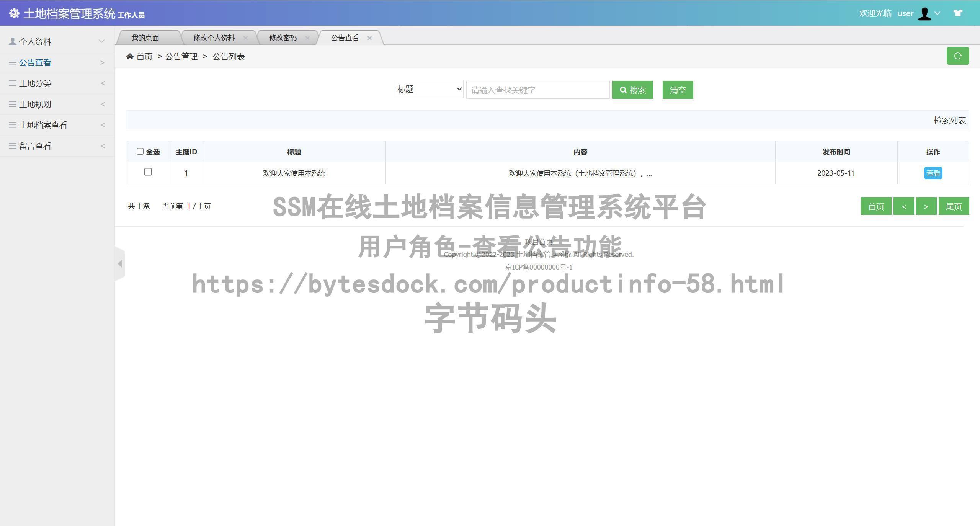This screenshot has width=980, height=526.
Task: Click the home icon in the breadcrumb
Action: [130, 56]
